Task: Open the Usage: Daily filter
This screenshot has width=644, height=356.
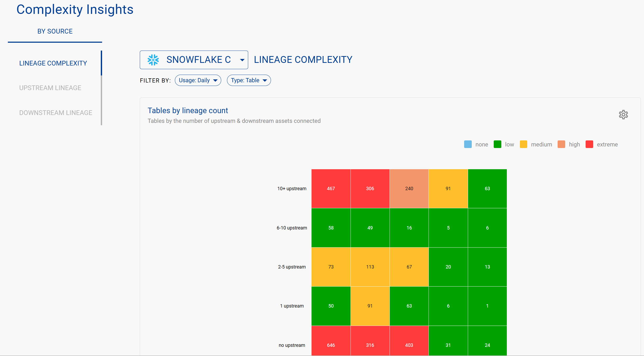Action: tap(198, 80)
